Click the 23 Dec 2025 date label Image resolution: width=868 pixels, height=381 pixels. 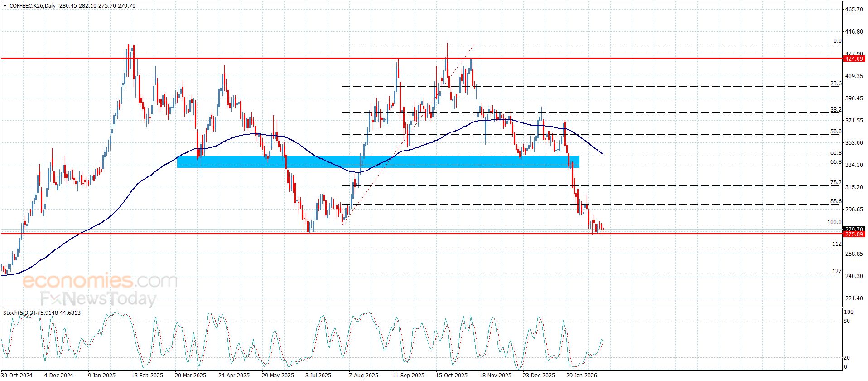pos(539,376)
